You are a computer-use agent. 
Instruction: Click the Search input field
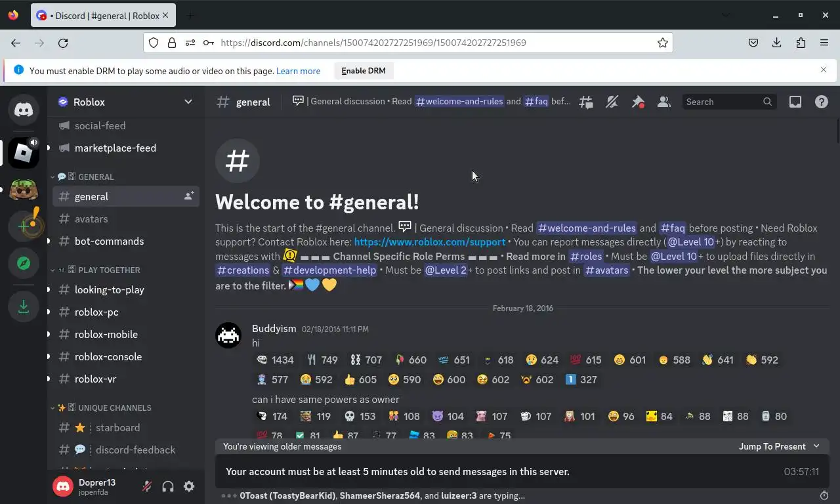(729, 102)
